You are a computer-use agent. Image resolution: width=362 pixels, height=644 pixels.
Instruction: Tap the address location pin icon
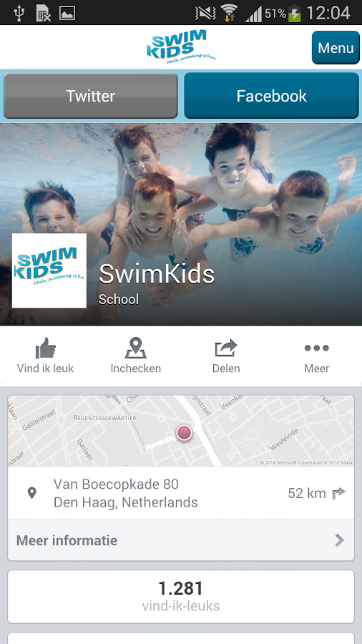[31, 493]
